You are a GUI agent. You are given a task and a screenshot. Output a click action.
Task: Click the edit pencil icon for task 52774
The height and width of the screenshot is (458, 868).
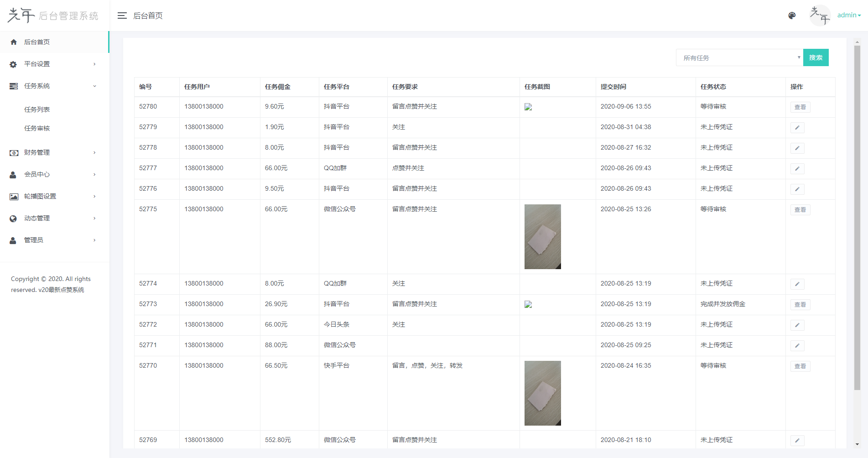click(x=797, y=284)
